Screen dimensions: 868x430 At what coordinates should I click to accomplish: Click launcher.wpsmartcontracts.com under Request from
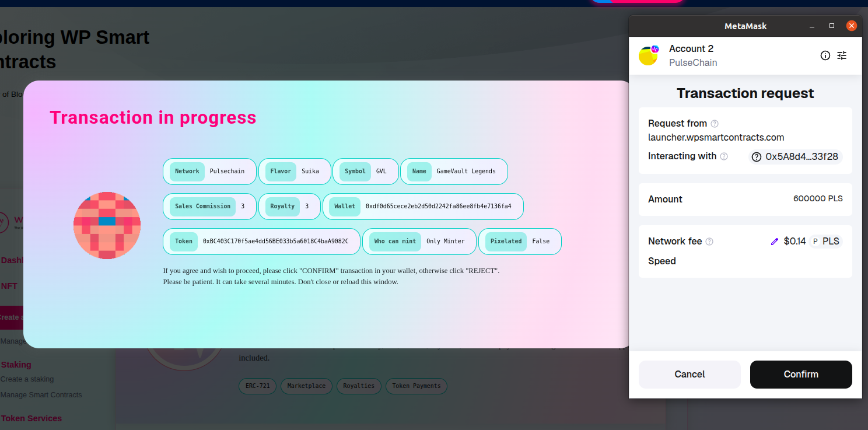click(x=715, y=137)
